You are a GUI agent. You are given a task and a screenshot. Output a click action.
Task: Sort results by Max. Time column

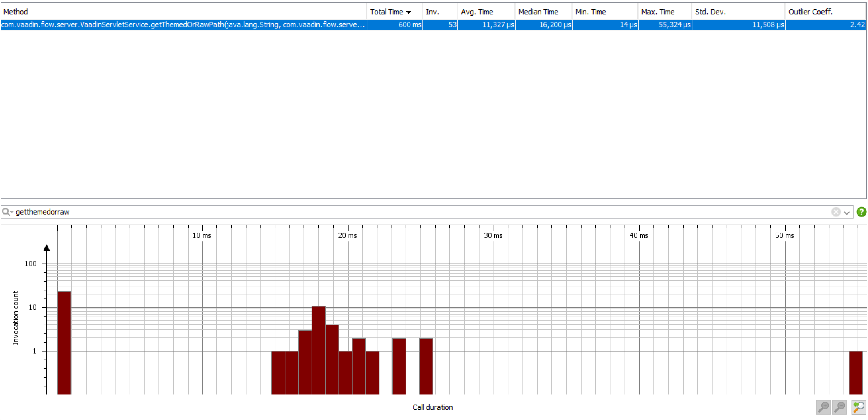click(x=657, y=12)
